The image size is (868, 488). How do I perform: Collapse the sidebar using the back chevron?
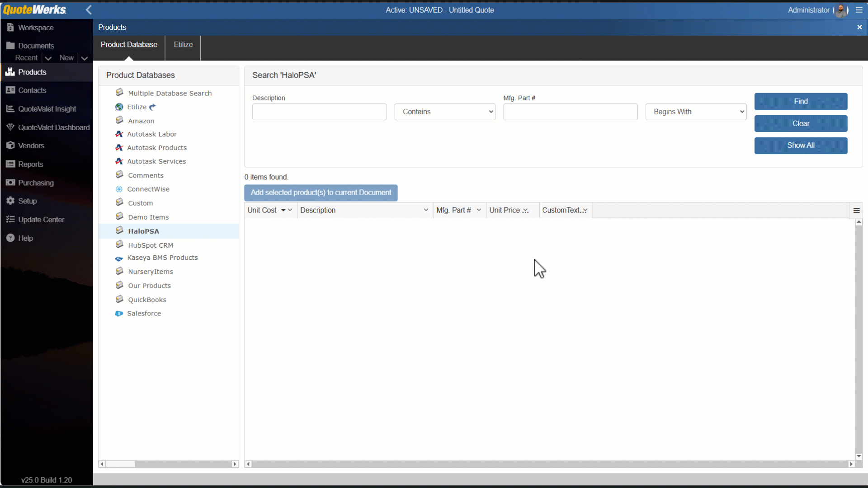89,9
